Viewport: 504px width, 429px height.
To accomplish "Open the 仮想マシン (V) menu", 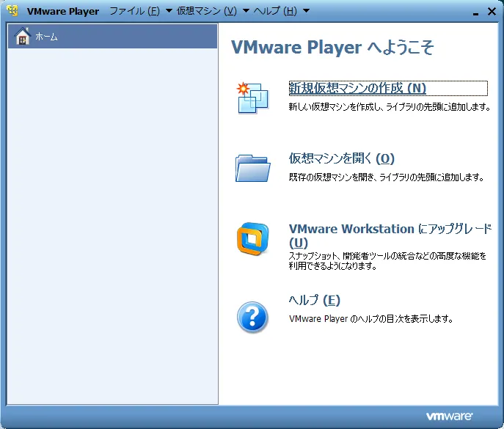I will click(x=207, y=11).
